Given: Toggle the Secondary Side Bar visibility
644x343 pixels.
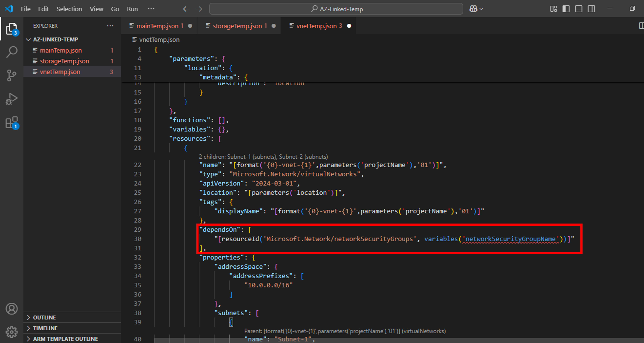Looking at the screenshot, I should click(x=591, y=9).
